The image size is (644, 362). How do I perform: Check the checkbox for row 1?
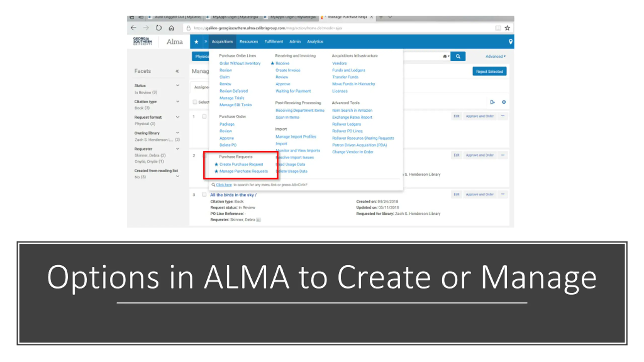tap(204, 116)
